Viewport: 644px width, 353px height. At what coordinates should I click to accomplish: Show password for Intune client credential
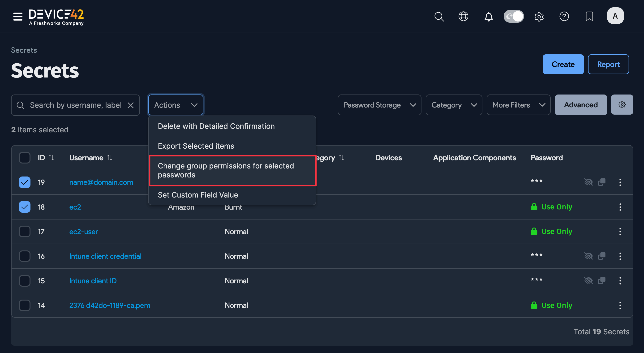589,256
